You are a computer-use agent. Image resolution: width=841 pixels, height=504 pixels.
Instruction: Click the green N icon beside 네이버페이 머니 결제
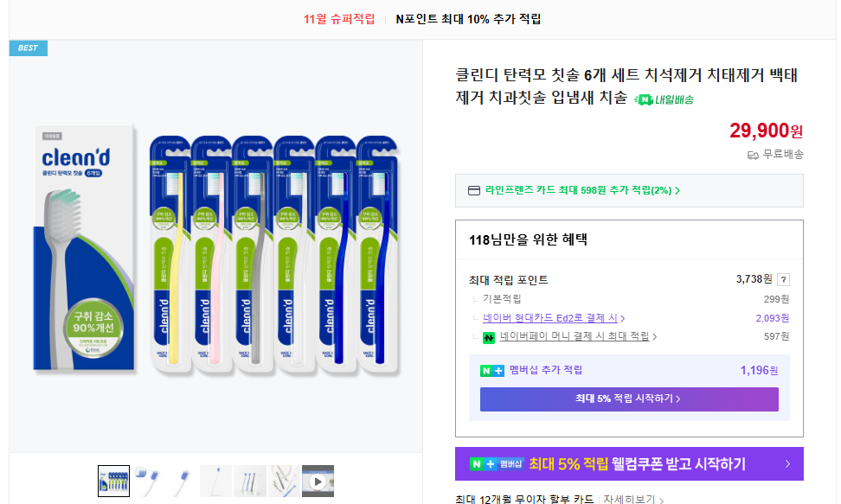[x=489, y=335]
